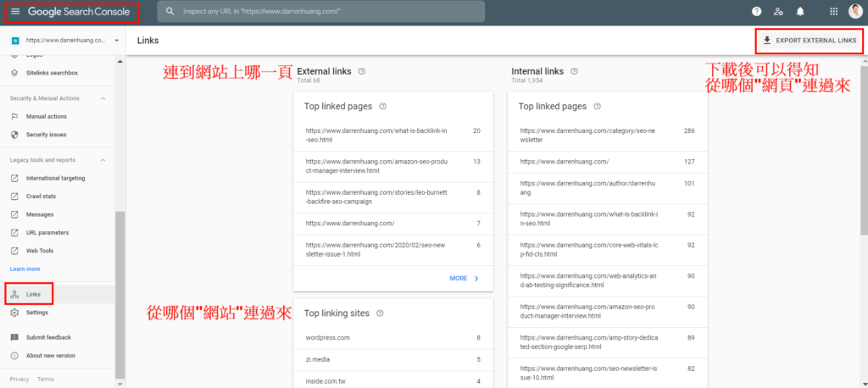Click the Security issues shield icon
The width and height of the screenshot is (868, 388).
pyautogui.click(x=15, y=135)
